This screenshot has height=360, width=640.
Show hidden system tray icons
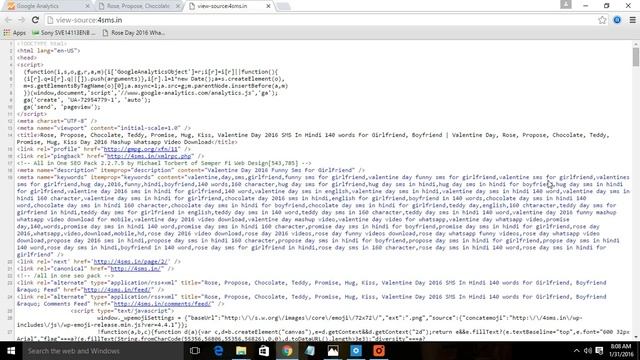pyautogui.click(x=576, y=351)
